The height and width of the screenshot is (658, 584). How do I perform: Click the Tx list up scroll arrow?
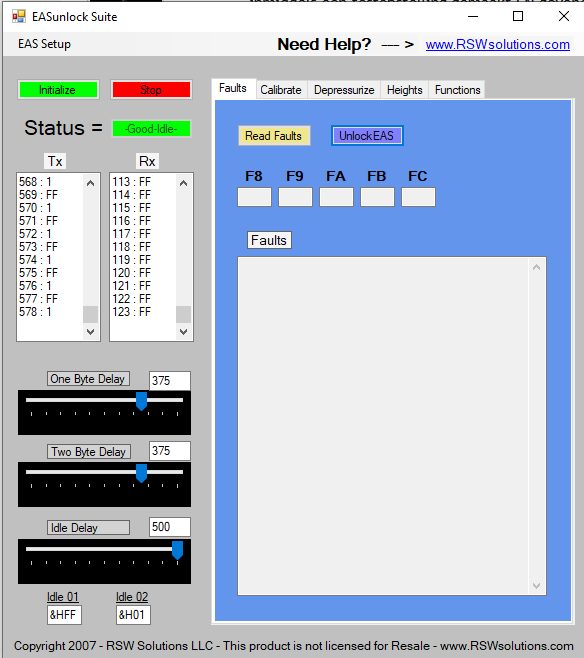tap(90, 183)
